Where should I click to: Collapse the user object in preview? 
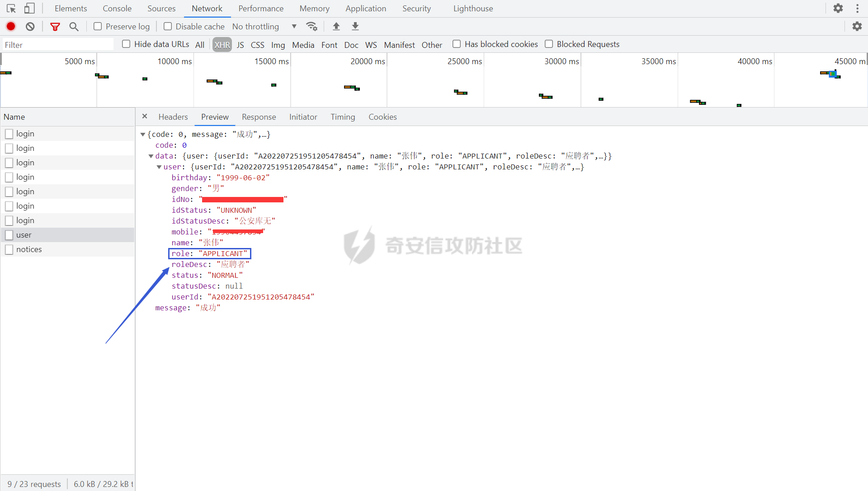coord(159,167)
